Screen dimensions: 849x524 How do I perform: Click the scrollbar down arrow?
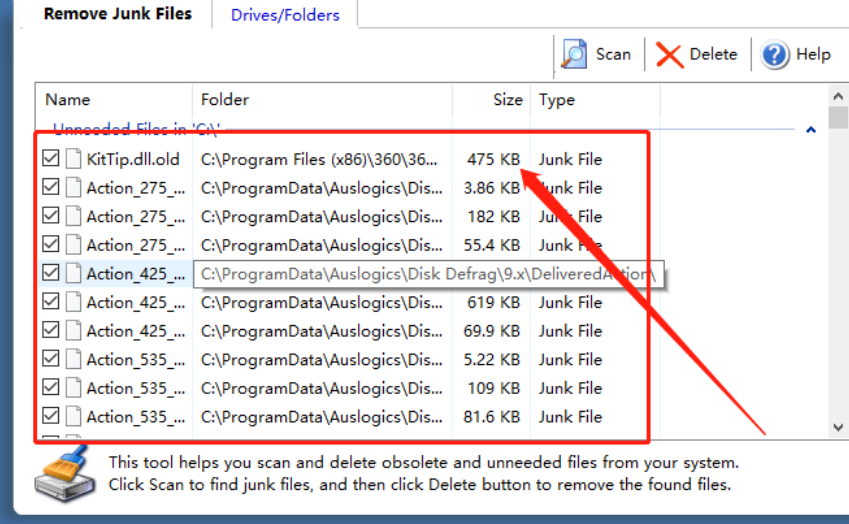tap(838, 428)
